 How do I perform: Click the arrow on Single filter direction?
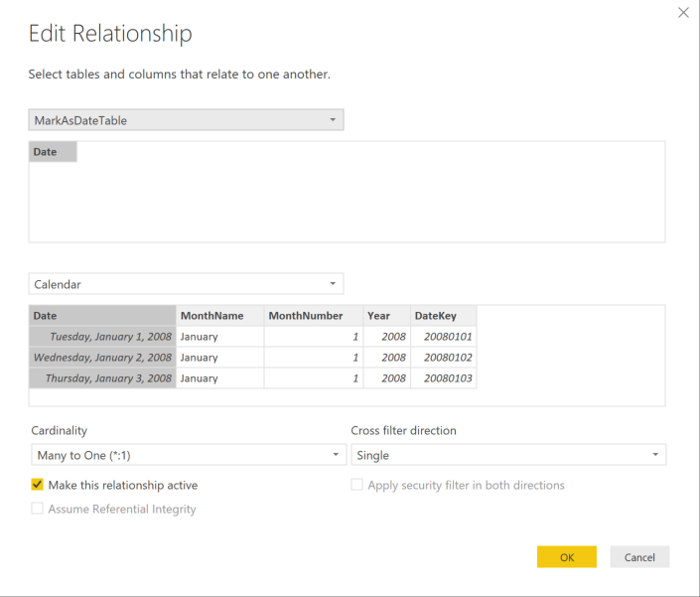[x=655, y=455]
